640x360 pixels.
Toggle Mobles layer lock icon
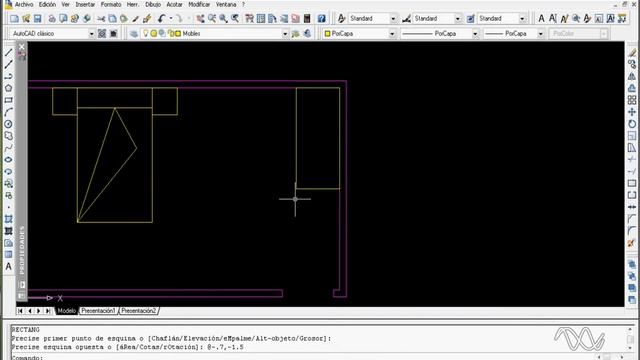click(171, 33)
